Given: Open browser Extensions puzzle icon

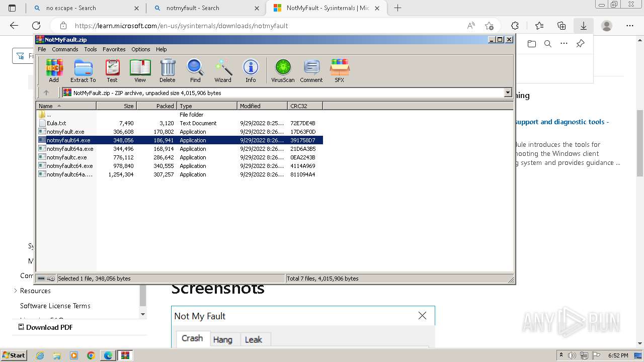Looking at the screenshot, I should click(515, 26).
